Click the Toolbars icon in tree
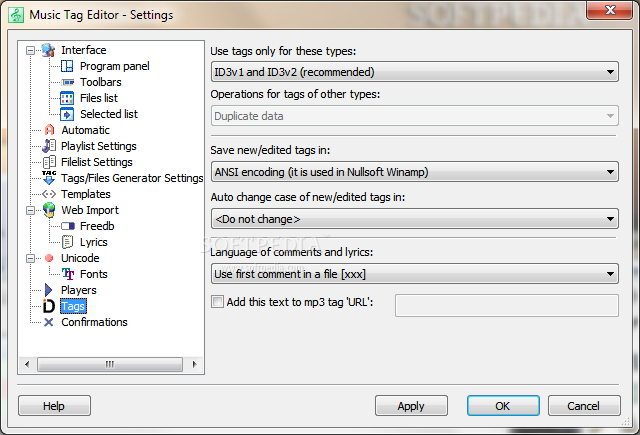Viewport: 640px width, 435px height. coord(67,82)
